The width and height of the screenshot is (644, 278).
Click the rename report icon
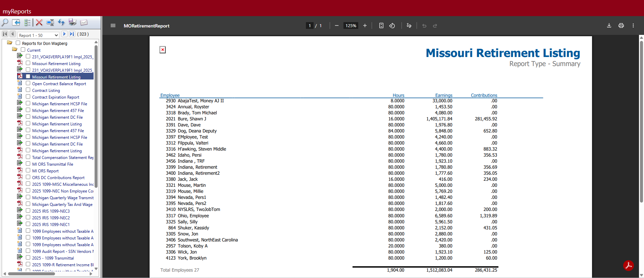(50, 22)
